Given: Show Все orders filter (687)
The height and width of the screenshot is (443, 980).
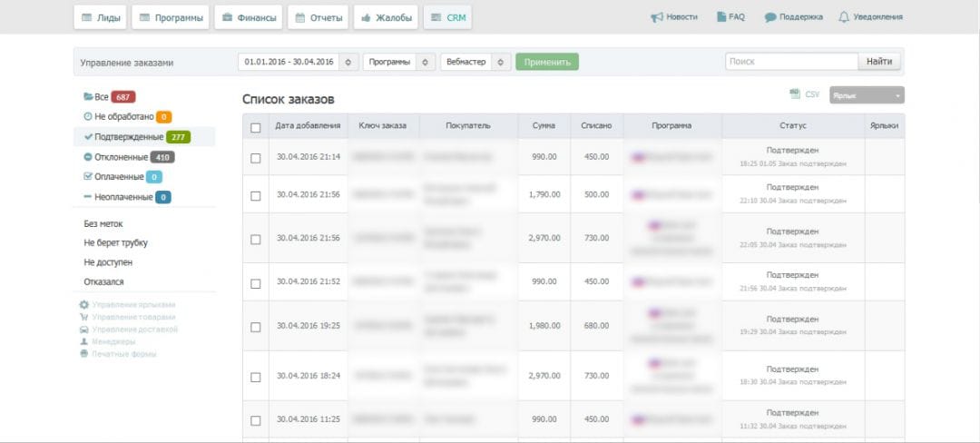Looking at the screenshot, I should point(110,97).
